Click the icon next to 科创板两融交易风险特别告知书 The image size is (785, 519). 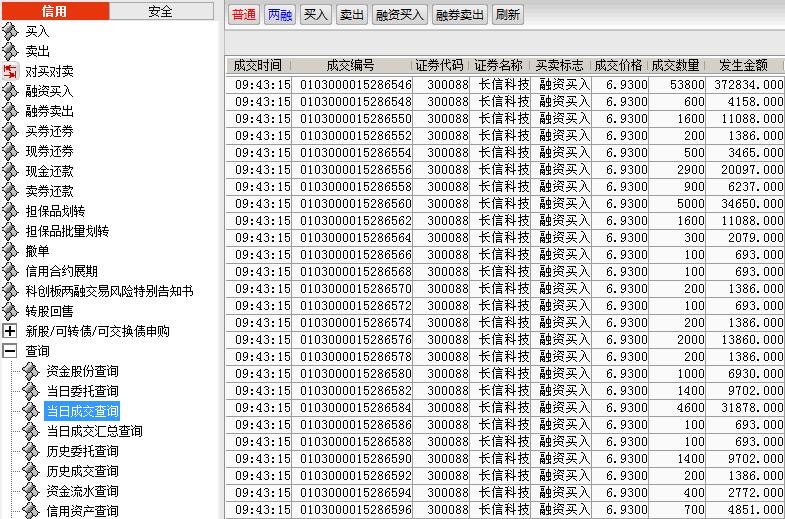point(10,291)
